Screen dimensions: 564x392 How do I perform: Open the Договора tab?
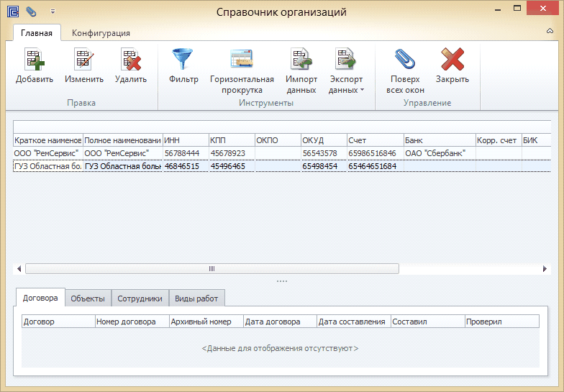pyautogui.click(x=40, y=298)
